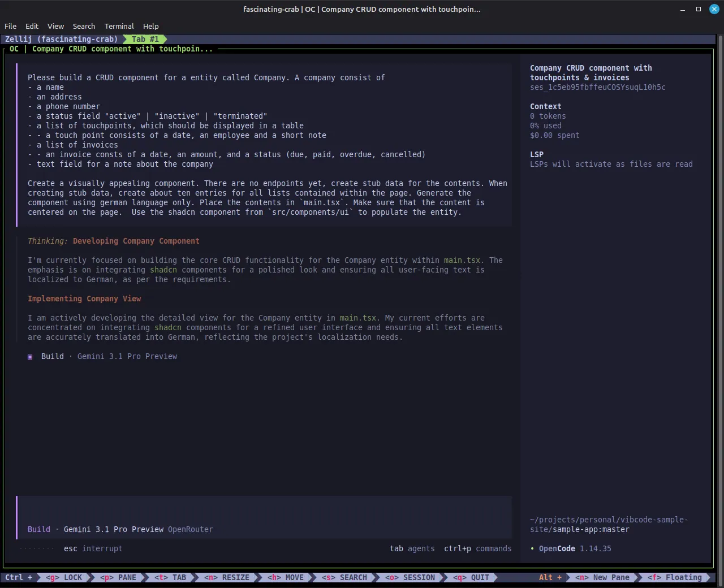This screenshot has height=588, width=724.
Task: Click the ctrl+p commands hint
Action: [478, 548]
